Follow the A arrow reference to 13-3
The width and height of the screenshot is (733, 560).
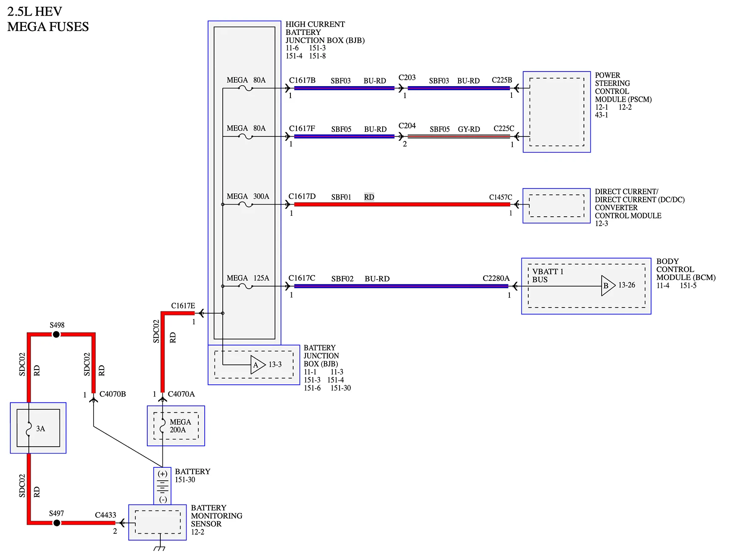(258, 365)
